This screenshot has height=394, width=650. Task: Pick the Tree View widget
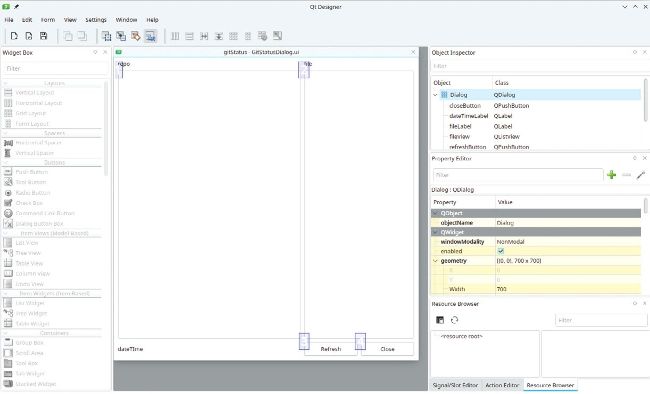pos(28,253)
